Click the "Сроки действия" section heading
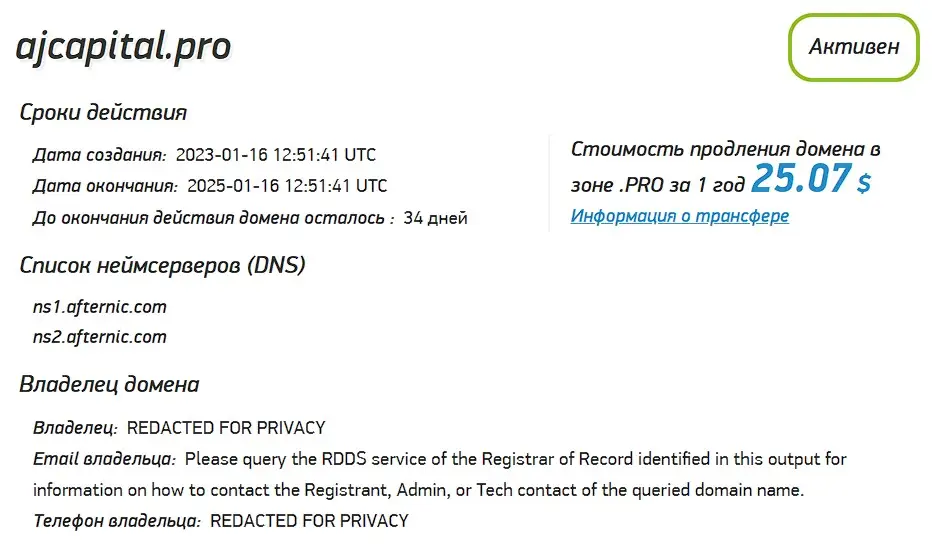This screenshot has height=558, width=935. [x=103, y=112]
